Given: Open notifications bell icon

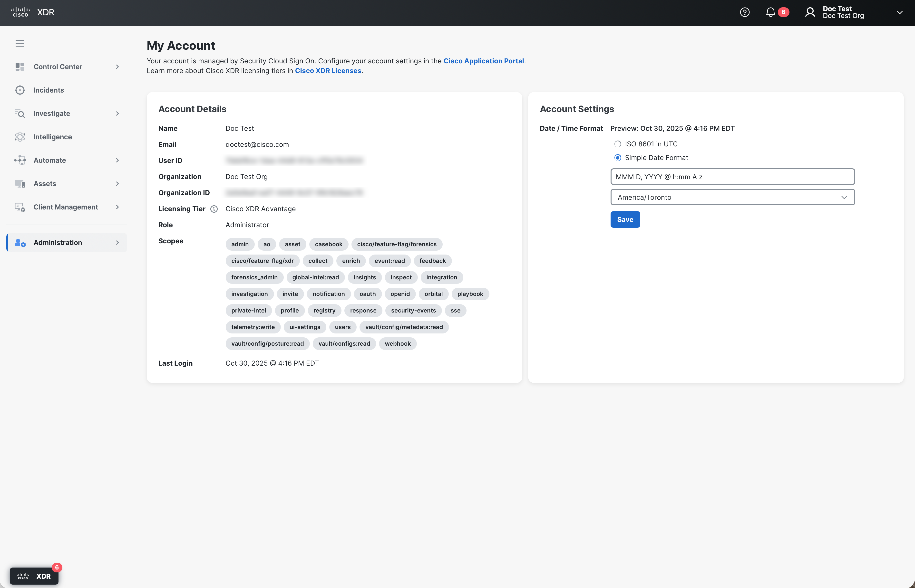Looking at the screenshot, I should coord(770,12).
